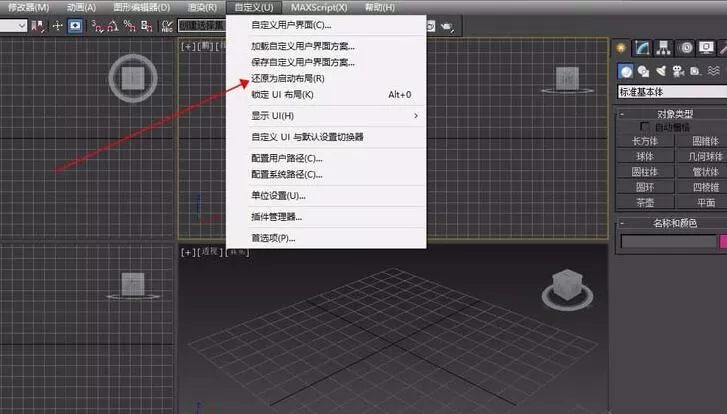This screenshot has width=727, height=414.
Task: Choose 配置系统路径(C)...
Action: 326,175
